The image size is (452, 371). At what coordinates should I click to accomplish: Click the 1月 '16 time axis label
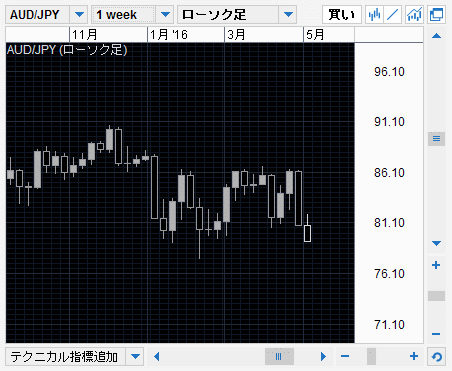pyautogui.click(x=169, y=35)
